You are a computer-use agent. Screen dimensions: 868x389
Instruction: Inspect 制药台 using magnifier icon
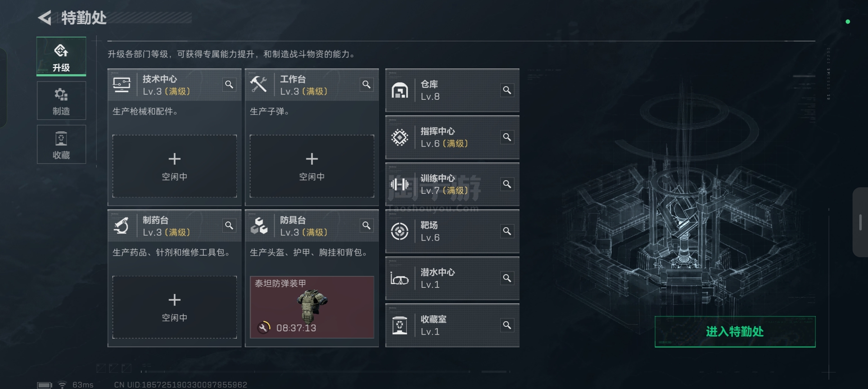(229, 225)
